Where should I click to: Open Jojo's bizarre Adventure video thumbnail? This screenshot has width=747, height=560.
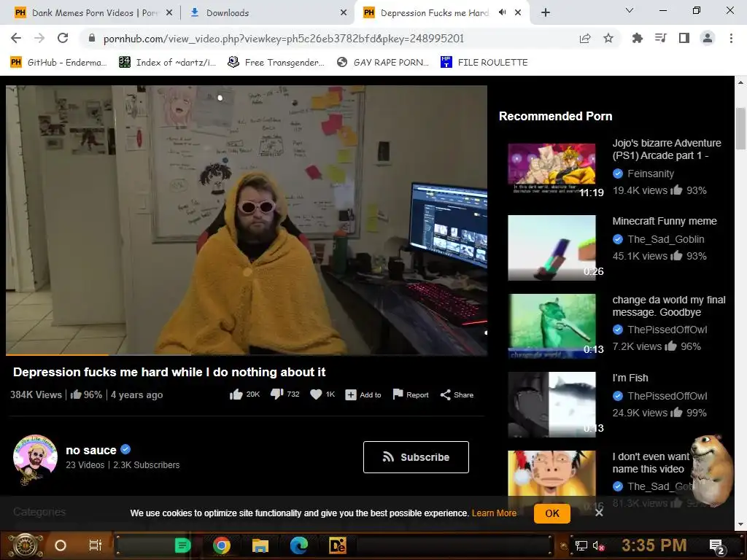coord(551,169)
